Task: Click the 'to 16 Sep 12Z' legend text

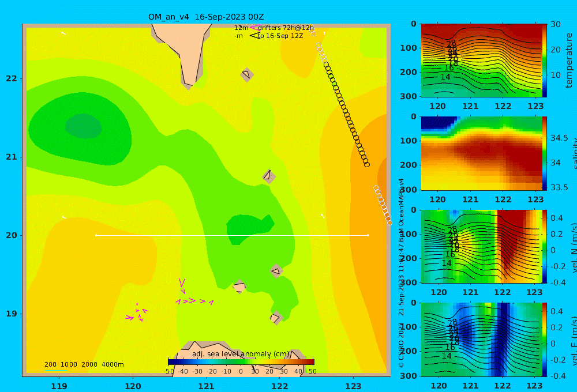Action: [x=280, y=36]
